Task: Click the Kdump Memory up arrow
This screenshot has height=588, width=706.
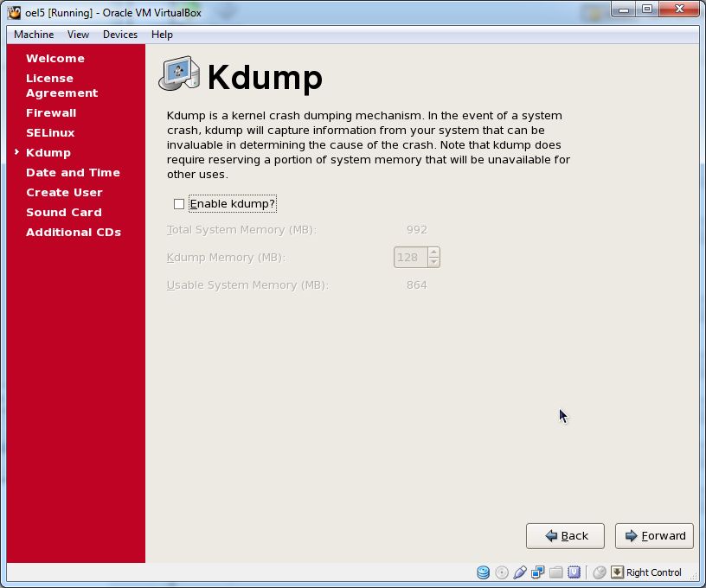Action: [x=433, y=252]
